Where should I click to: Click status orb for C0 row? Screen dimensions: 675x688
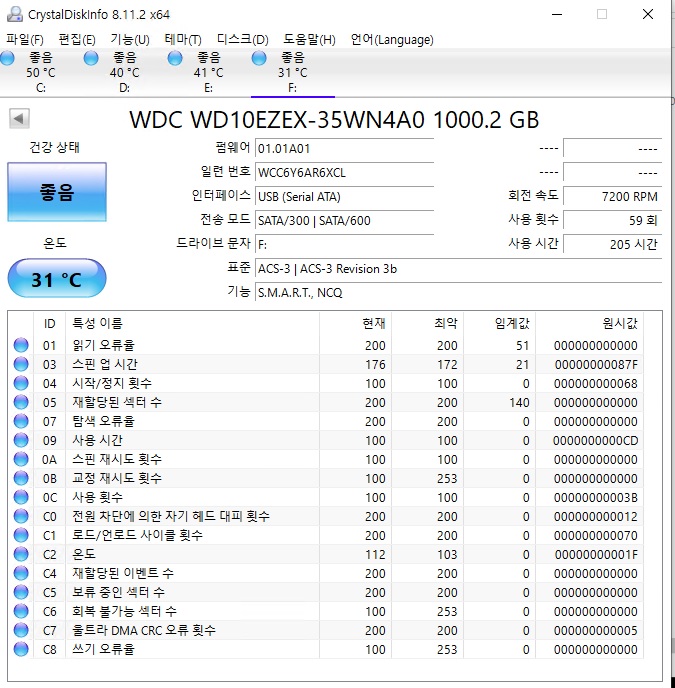coord(21,516)
